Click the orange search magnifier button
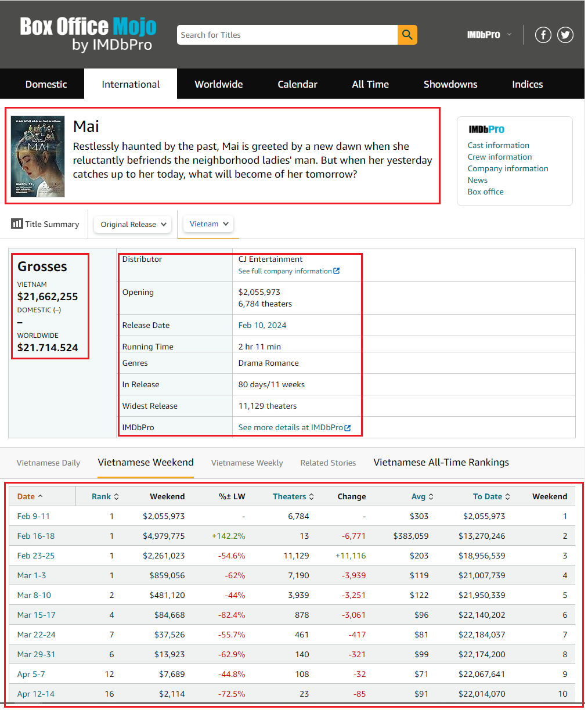 tap(407, 35)
